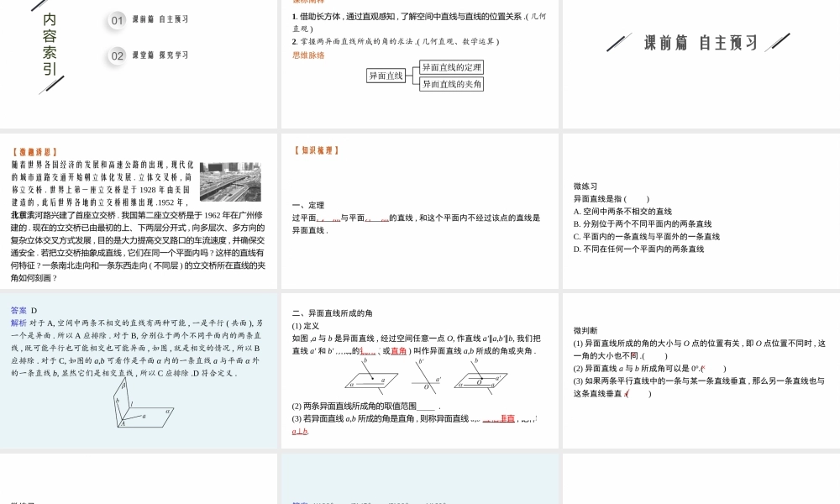
Task: Choose option D 不同在任何一个平面内的两条直线
Action: [x=638, y=249]
